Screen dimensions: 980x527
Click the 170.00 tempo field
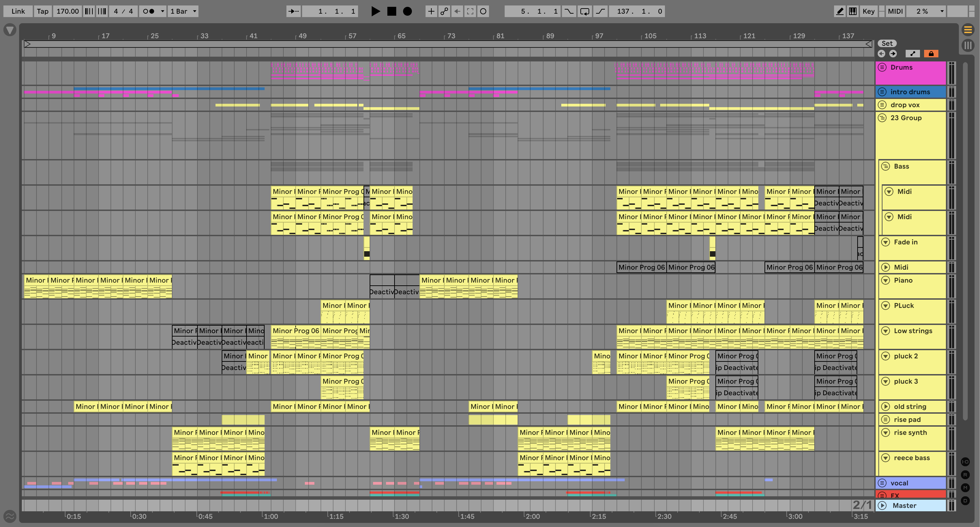coord(67,11)
